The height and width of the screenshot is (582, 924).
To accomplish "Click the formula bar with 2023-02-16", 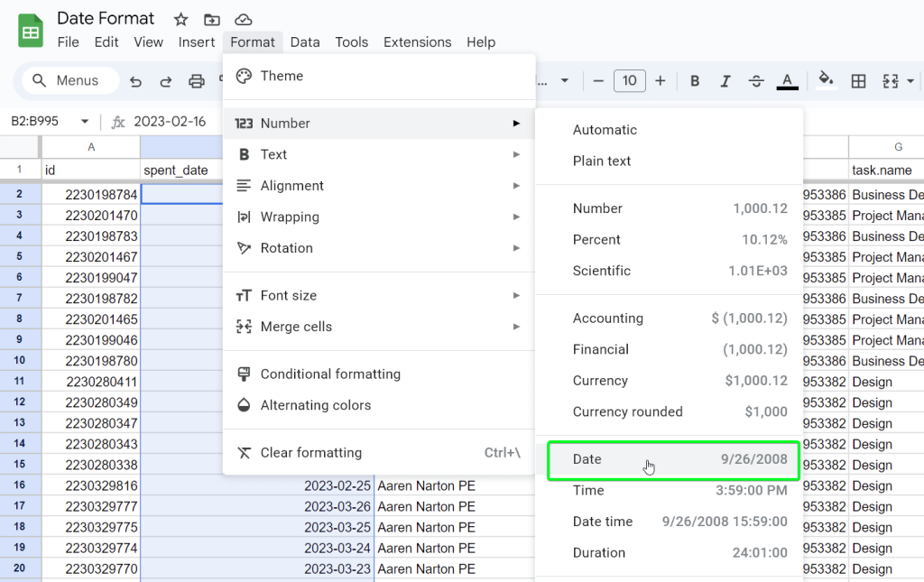I will (170, 121).
